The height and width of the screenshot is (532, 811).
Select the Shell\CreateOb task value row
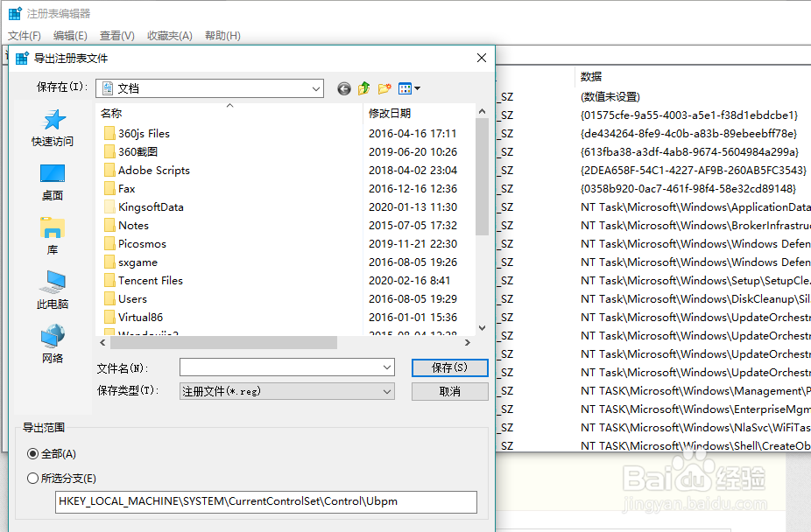click(x=695, y=445)
